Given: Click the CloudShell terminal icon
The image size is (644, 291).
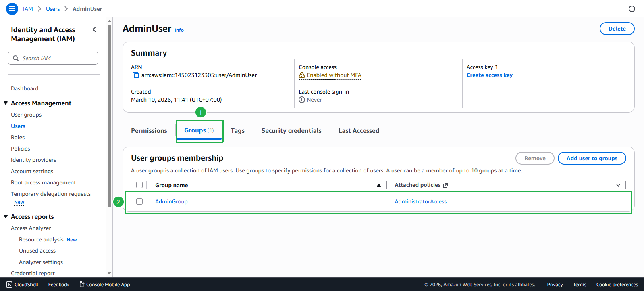Looking at the screenshot, I should (9, 285).
